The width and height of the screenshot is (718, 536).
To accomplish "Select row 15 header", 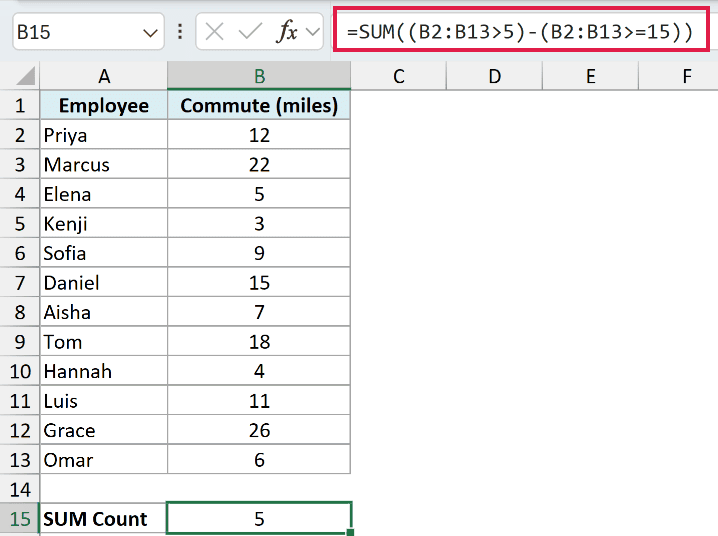I will [x=20, y=519].
